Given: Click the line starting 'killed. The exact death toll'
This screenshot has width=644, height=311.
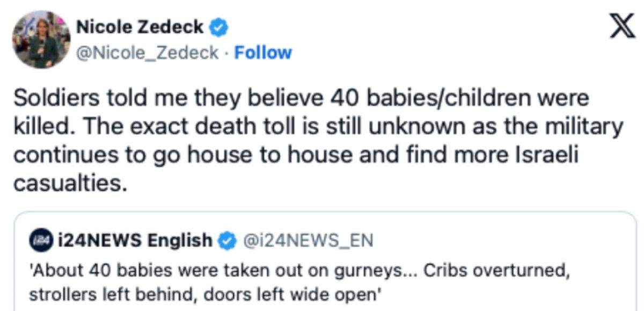Looking at the screenshot, I should pyautogui.click(x=318, y=127).
